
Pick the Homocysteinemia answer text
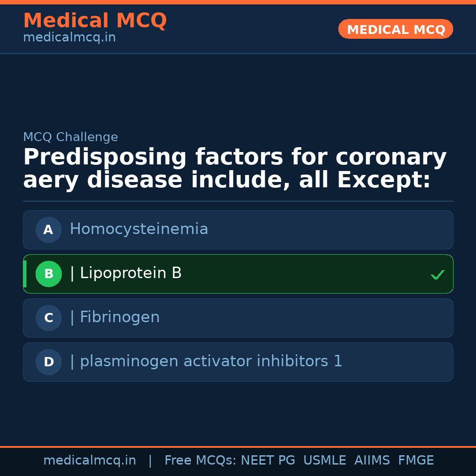point(139,229)
